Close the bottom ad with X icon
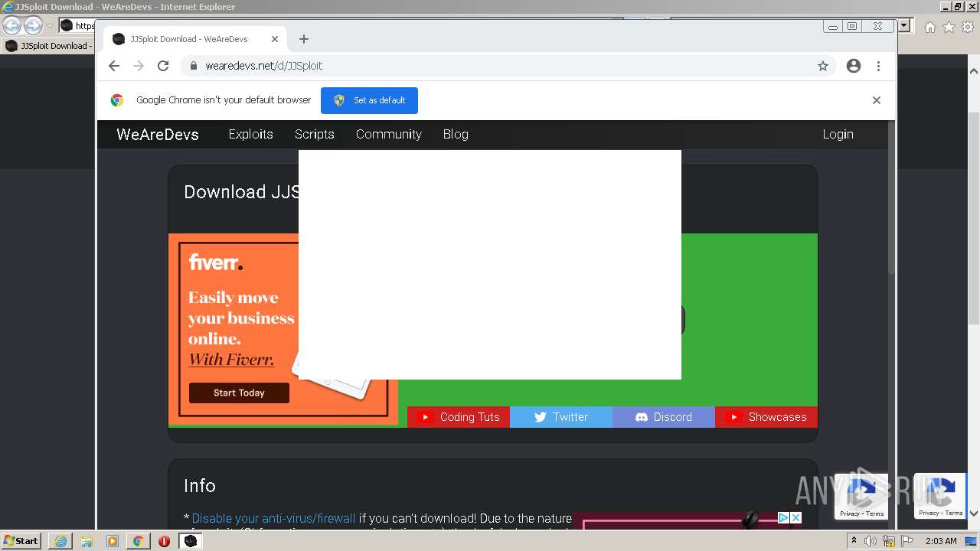 click(795, 518)
